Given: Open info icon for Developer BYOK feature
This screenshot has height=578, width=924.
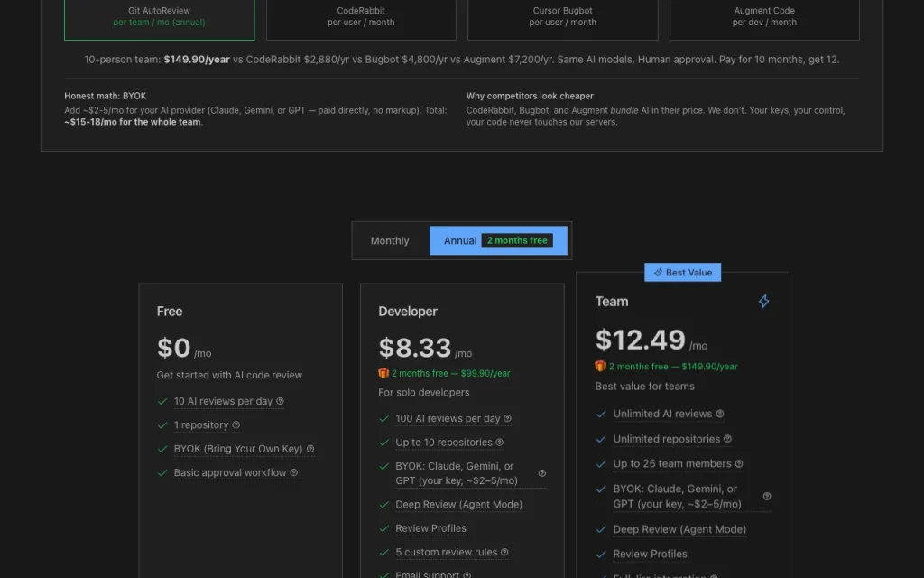Looking at the screenshot, I should [541, 473].
